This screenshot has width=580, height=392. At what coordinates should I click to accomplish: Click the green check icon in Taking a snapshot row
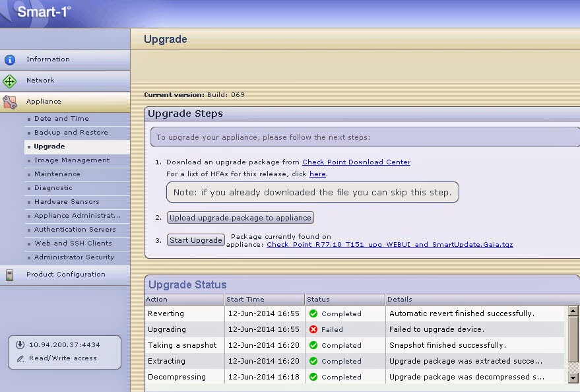point(313,345)
